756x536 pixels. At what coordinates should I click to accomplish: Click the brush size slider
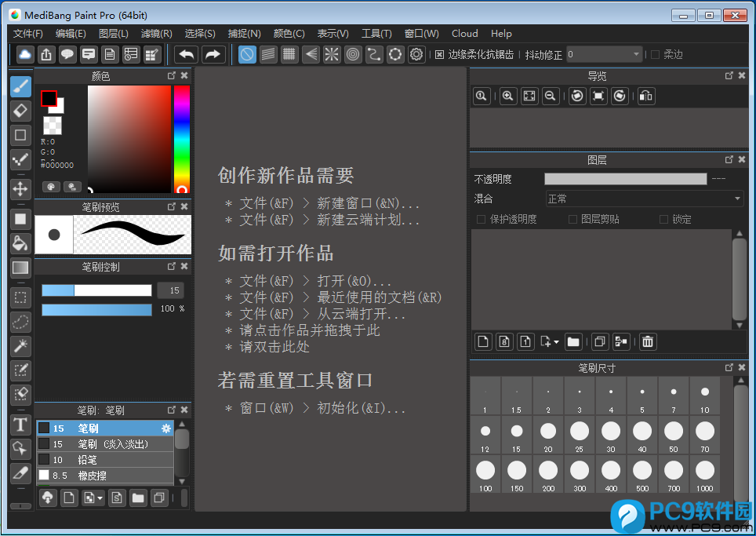(96, 290)
